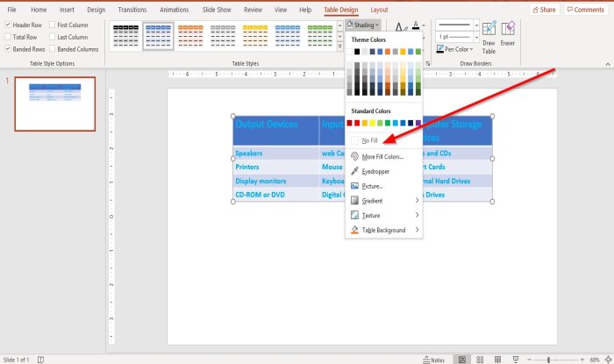Apply the green table style thumbnail
Image resolution: width=614 pixels, height=364 pixels.
[320, 36]
